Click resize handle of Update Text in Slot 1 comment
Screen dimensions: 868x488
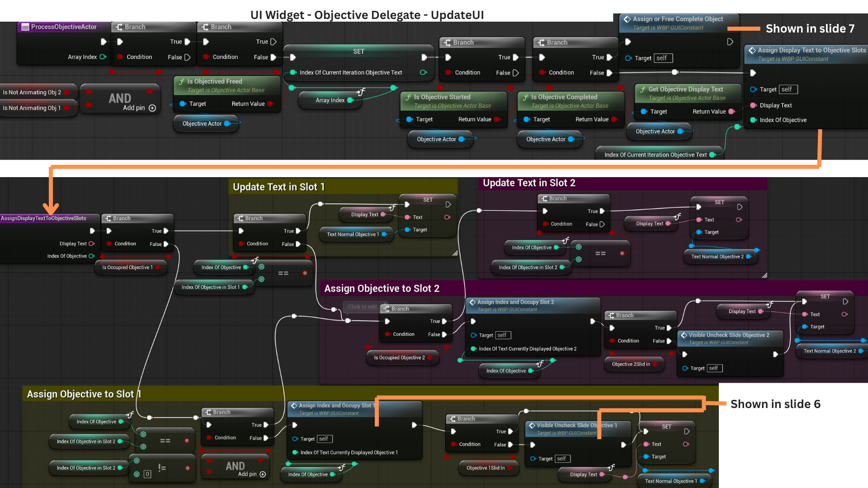pyautogui.click(x=455, y=253)
